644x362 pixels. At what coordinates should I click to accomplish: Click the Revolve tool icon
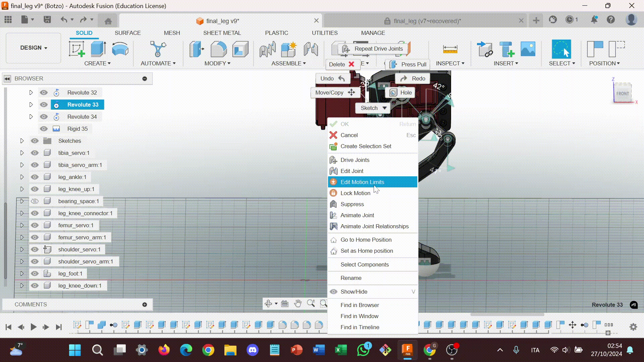pos(120,49)
